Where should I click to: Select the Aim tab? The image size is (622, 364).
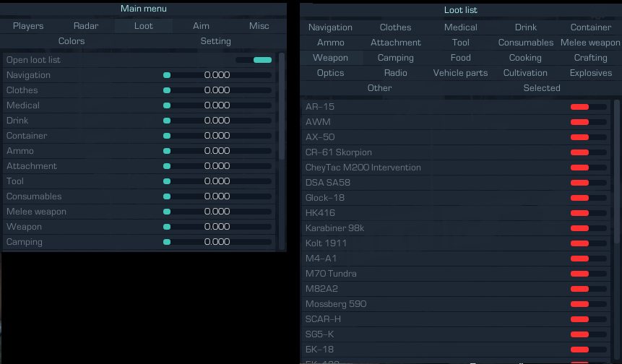tap(201, 26)
